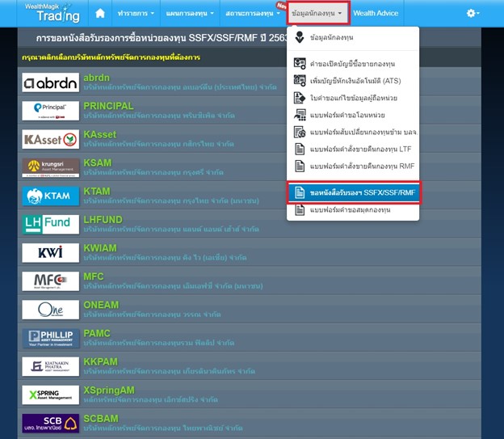Image resolution: width=504 pixels, height=439 pixels.
Task: Open the KSAM fund company link
Action: tap(98, 163)
